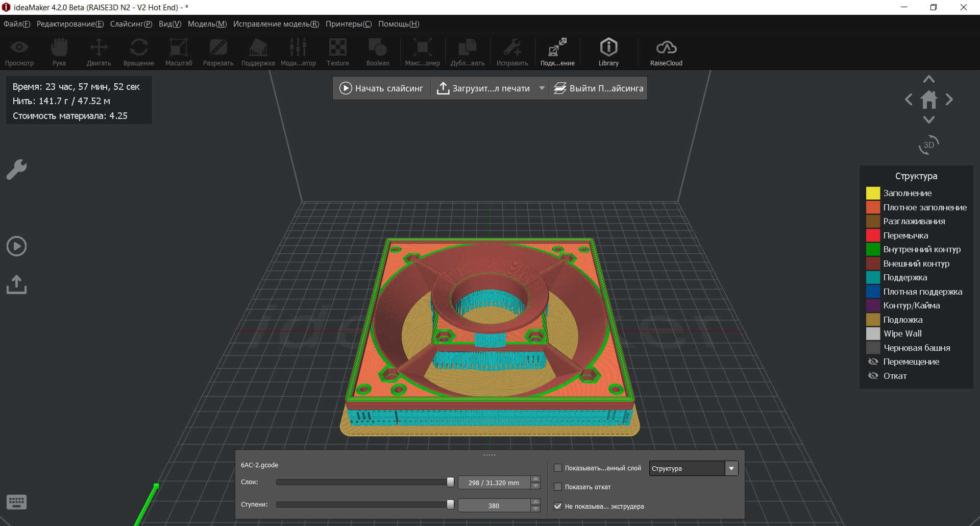980x526 pixels.
Task: Uncheck Не показыва... экструдера checkbox
Action: coord(558,507)
